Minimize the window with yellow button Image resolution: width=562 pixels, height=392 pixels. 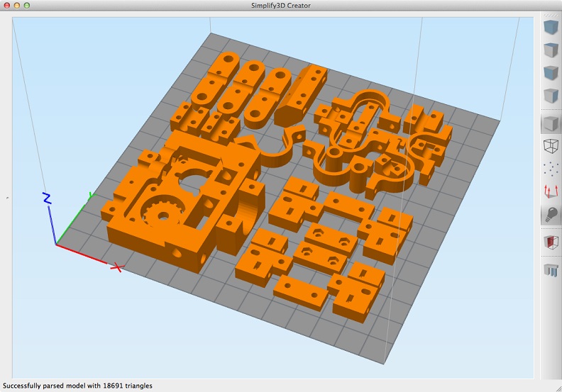(x=16, y=6)
